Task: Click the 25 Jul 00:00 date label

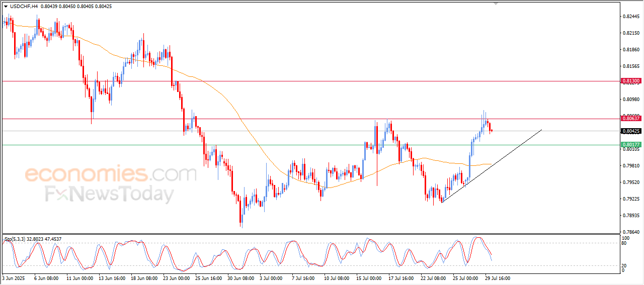Action: coord(466,277)
